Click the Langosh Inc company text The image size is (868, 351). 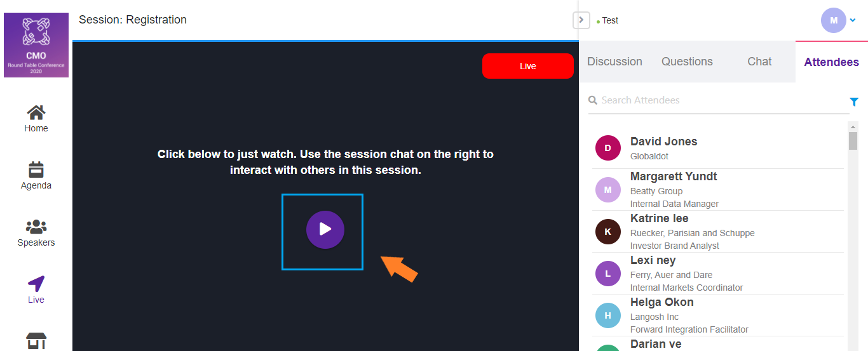654,317
